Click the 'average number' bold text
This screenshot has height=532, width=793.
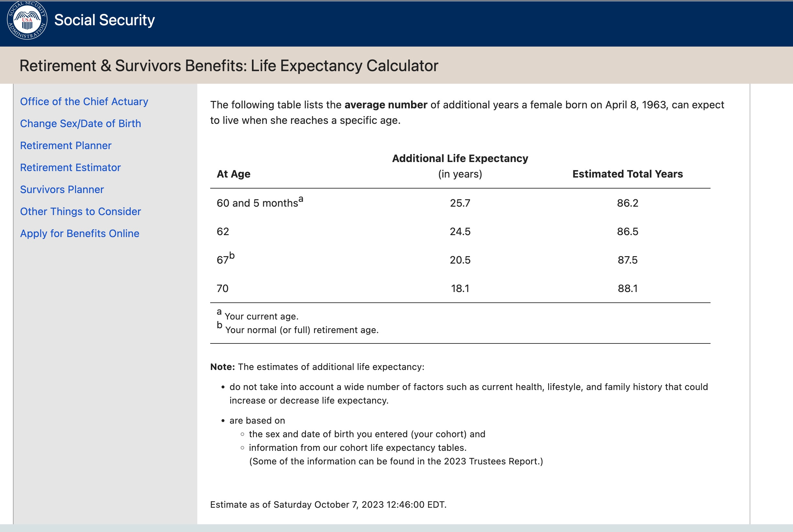tap(386, 105)
